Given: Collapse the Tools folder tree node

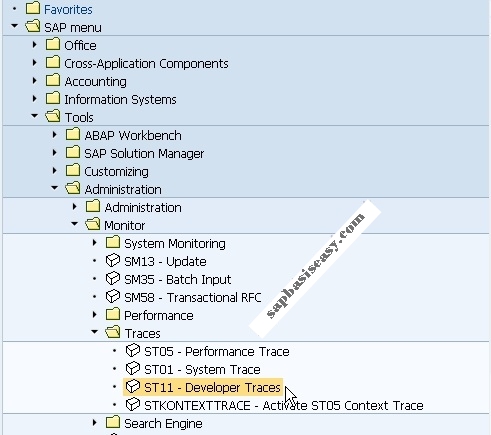Looking at the screenshot, I should [34, 116].
